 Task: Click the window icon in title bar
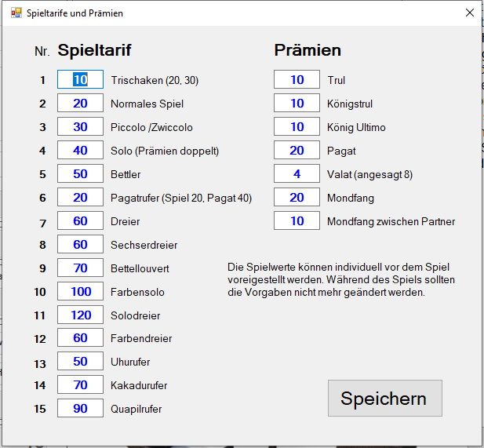[x=16, y=13]
